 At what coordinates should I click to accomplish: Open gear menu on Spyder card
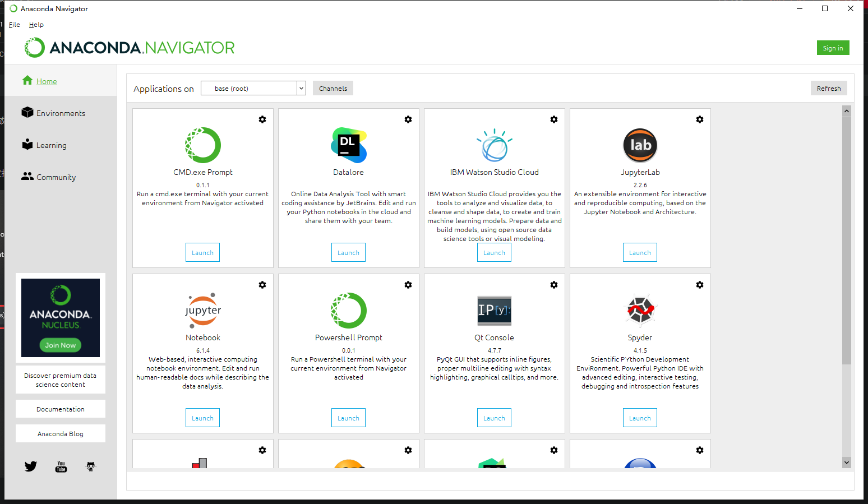[700, 285]
